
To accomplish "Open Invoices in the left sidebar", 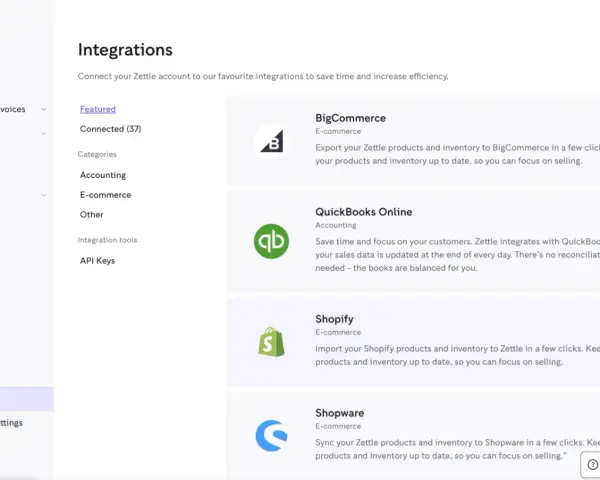I will coord(13,109).
